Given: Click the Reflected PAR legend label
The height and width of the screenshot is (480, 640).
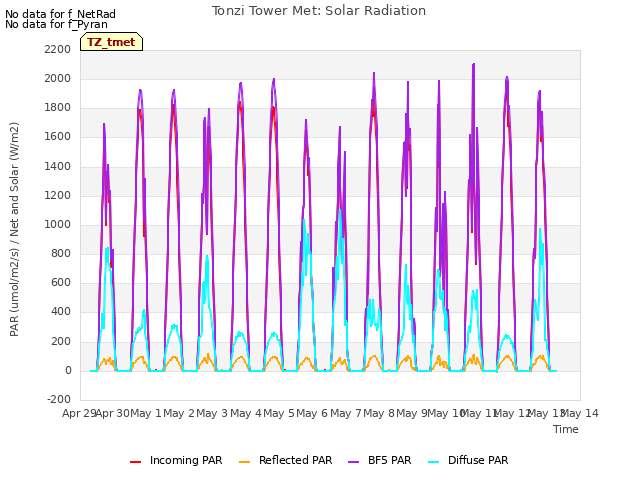Looking at the screenshot, I should [x=296, y=460].
